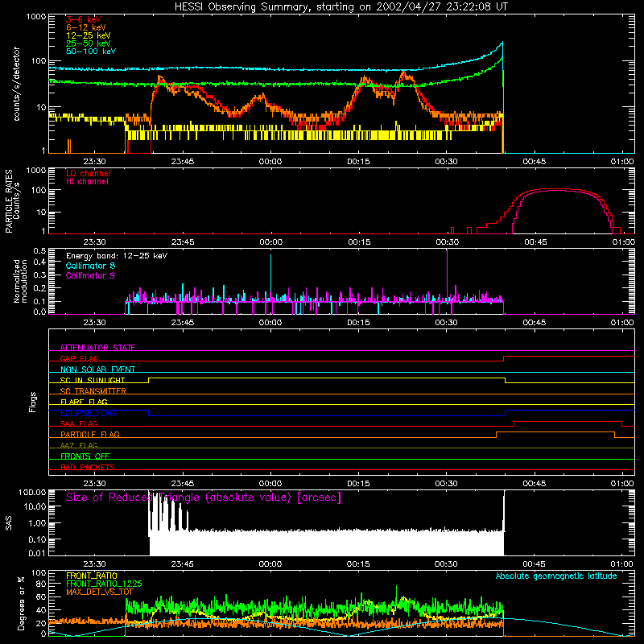Click the tall Collimator 9 spike near 00:30
Viewport: 644px width, 644px height.
pyautogui.click(x=447, y=275)
